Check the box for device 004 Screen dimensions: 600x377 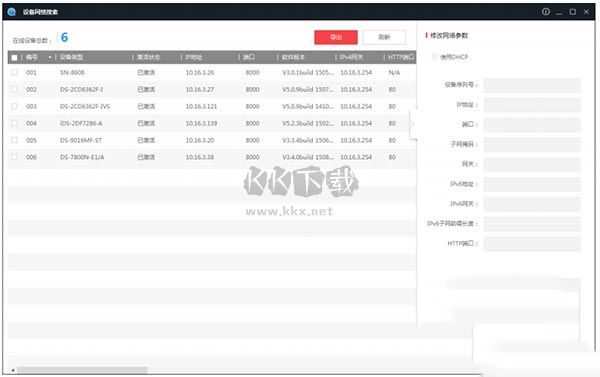tap(14, 123)
